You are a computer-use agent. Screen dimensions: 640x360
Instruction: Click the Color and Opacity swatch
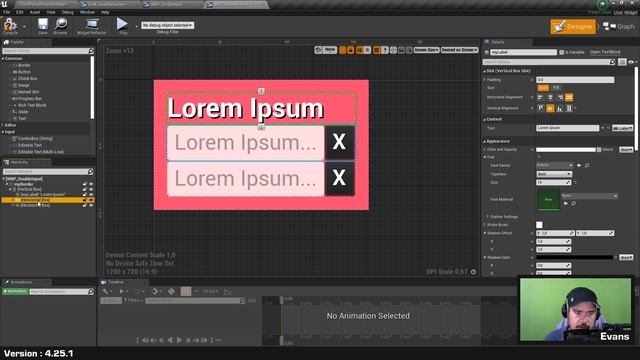tap(566, 150)
